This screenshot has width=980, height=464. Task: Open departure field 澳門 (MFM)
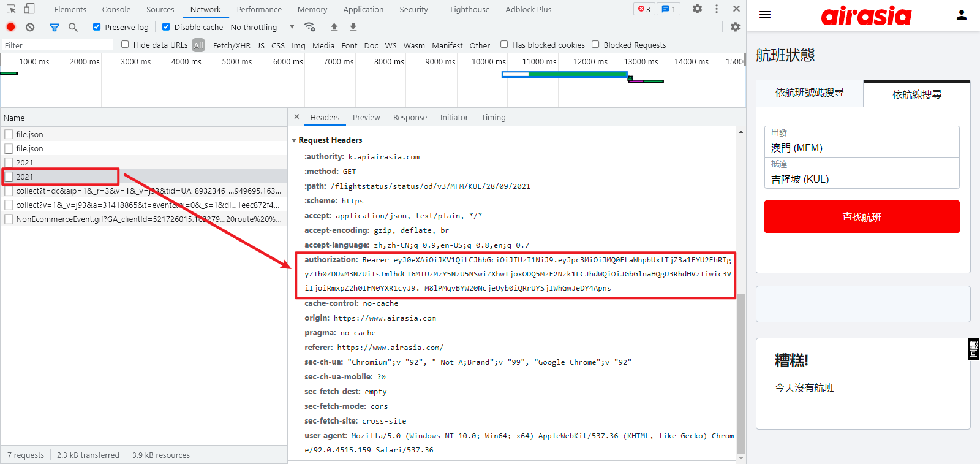[x=862, y=142]
